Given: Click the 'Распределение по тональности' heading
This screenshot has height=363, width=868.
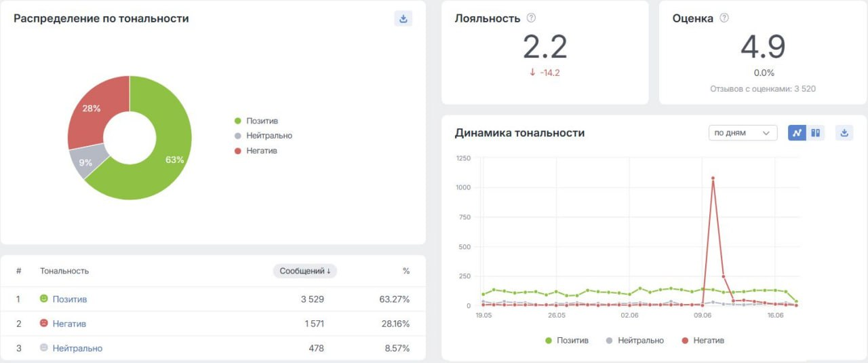Looking at the screenshot, I should point(101,18).
